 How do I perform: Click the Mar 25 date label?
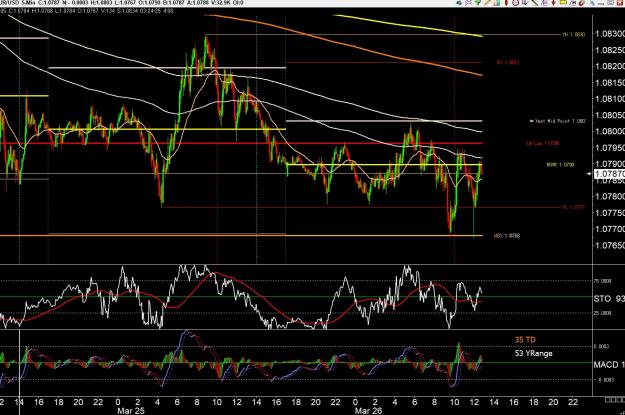[131, 411]
